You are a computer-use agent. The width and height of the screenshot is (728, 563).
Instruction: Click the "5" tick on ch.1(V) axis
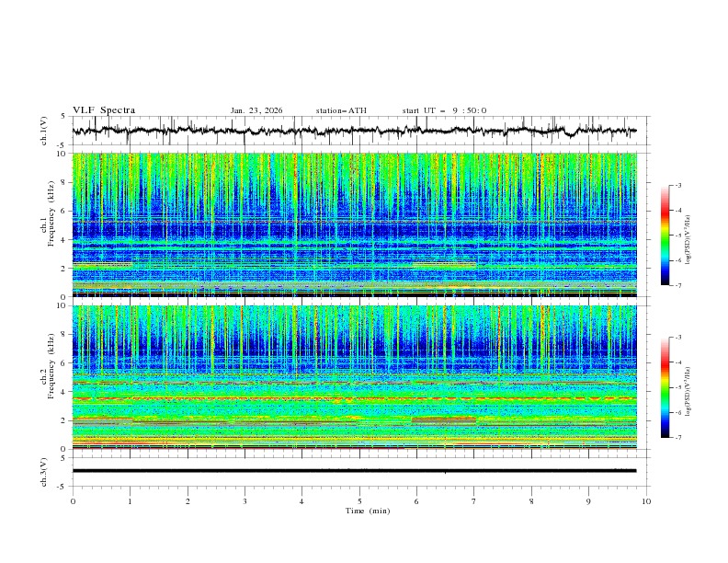(x=63, y=116)
